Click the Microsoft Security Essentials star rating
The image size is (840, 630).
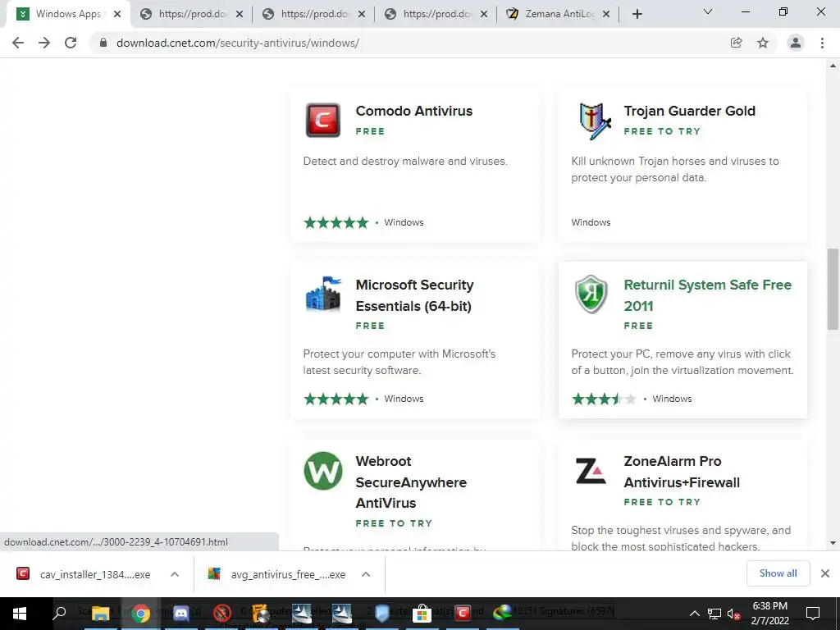pyautogui.click(x=336, y=399)
